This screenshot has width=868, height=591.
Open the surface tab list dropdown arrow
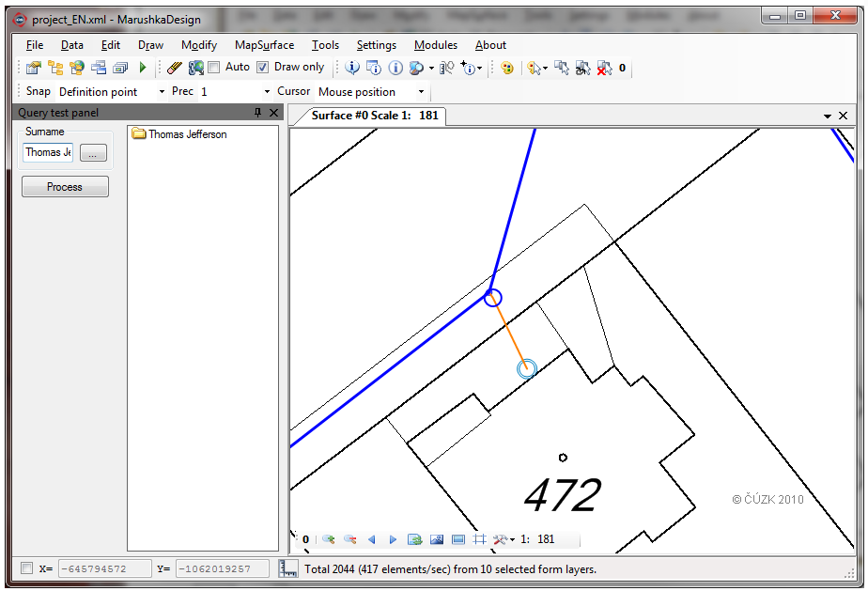[827, 116]
